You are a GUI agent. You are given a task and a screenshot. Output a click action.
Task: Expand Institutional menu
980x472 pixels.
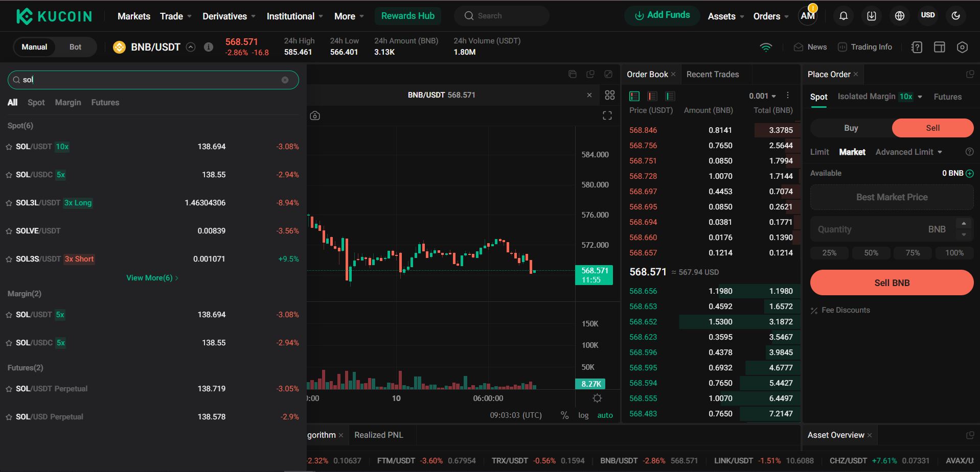[295, 16]
